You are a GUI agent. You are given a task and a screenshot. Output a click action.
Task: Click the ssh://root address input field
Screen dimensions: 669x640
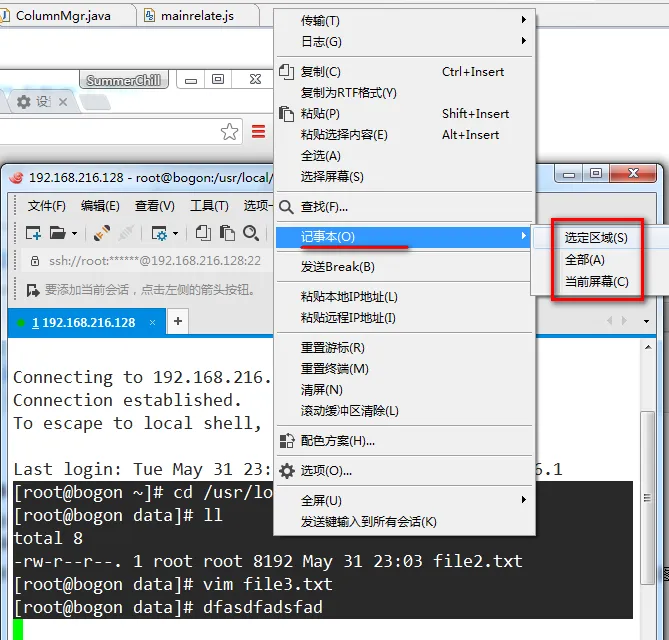click(x=147, y=261)
